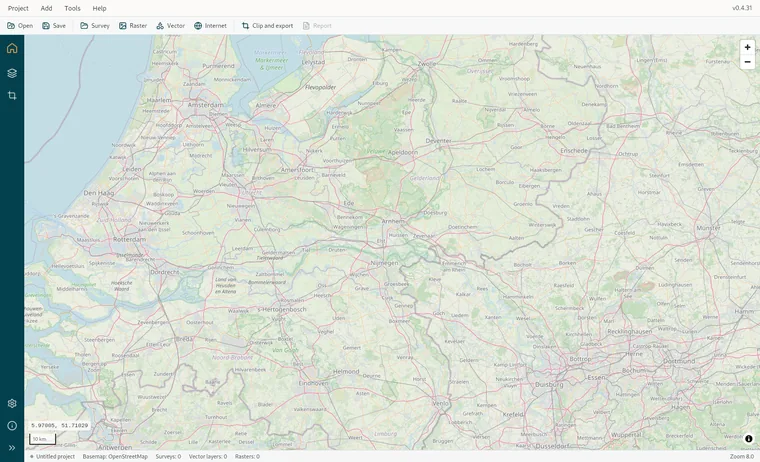Zoom in on the map

[747, 47]
